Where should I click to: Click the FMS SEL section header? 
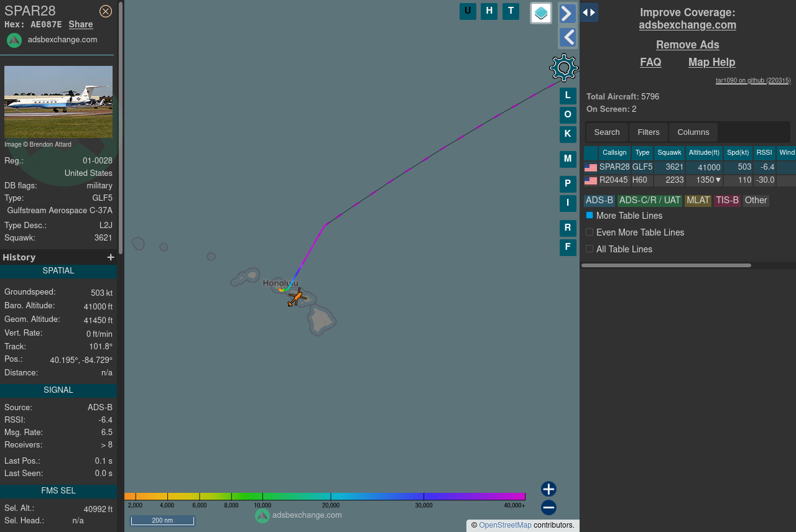point(58,491)
